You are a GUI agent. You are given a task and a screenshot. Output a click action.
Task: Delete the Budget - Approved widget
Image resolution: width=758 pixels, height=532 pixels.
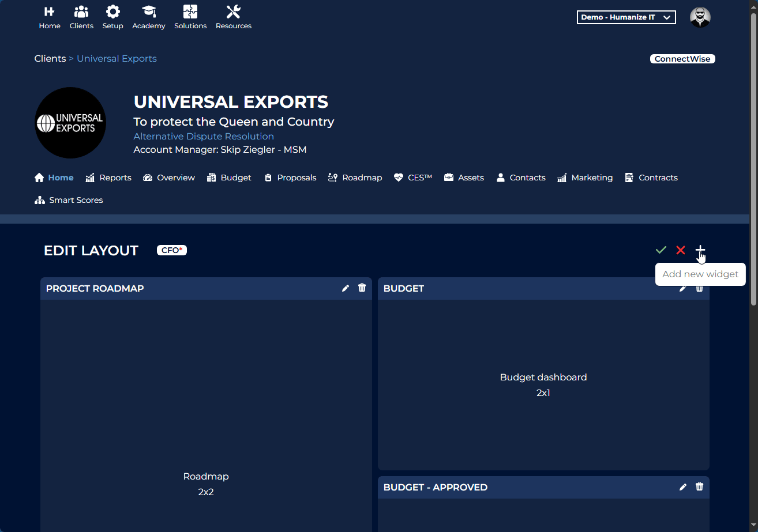click(x=700, y=486)
